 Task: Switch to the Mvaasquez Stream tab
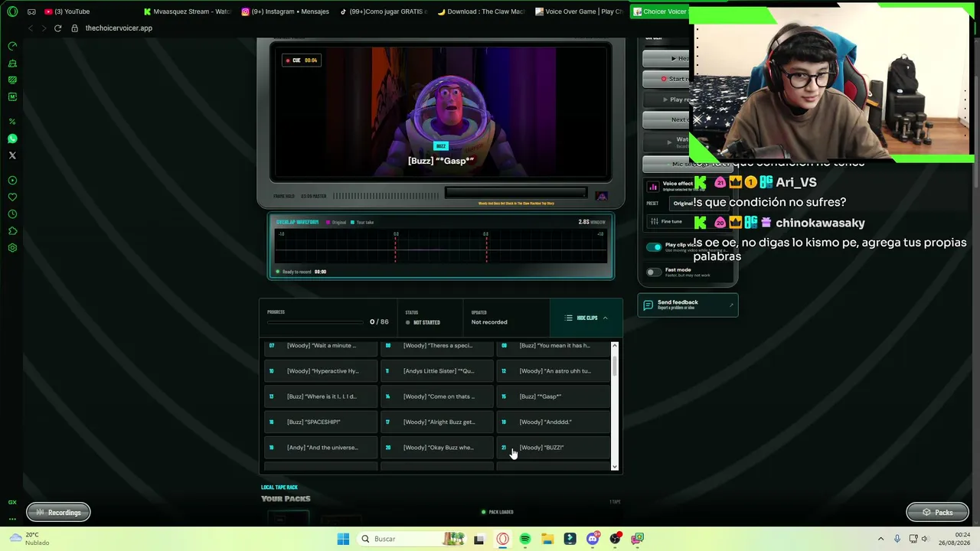pos(187,11)
